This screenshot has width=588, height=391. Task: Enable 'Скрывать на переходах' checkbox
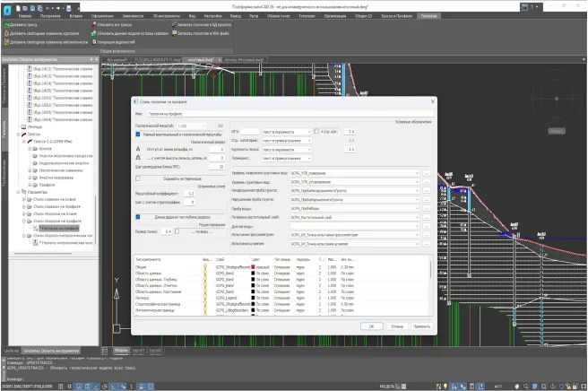pos(137,177)
